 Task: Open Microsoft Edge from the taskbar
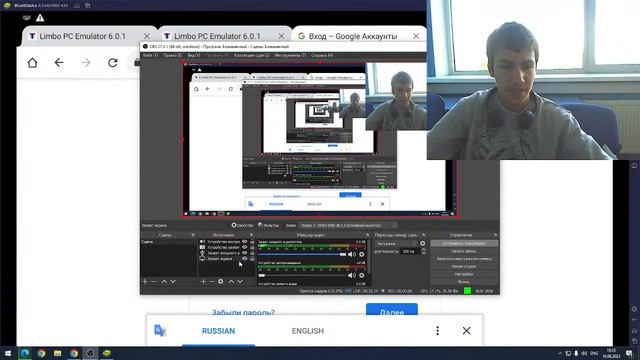tap(25, 353)
